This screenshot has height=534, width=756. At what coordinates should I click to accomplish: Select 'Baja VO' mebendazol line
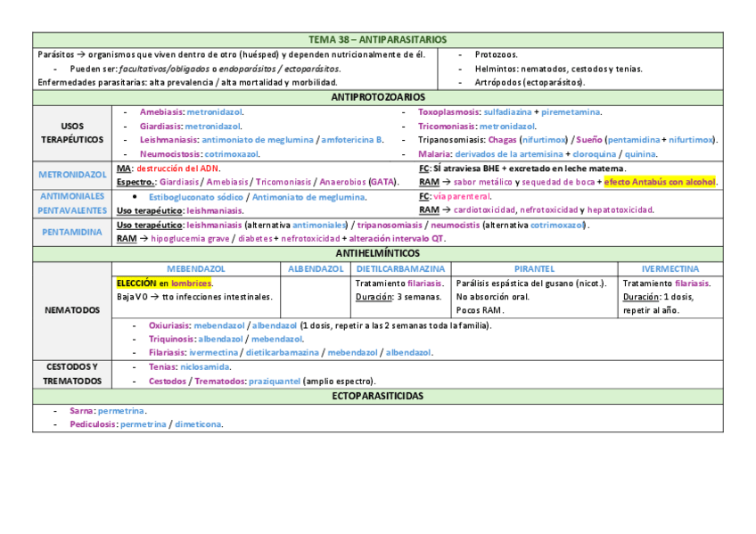[194, 297]
